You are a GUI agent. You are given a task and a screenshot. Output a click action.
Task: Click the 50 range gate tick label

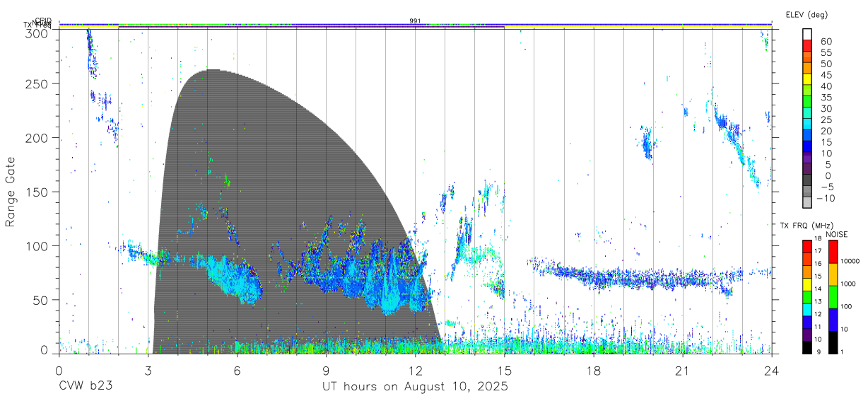41,299
